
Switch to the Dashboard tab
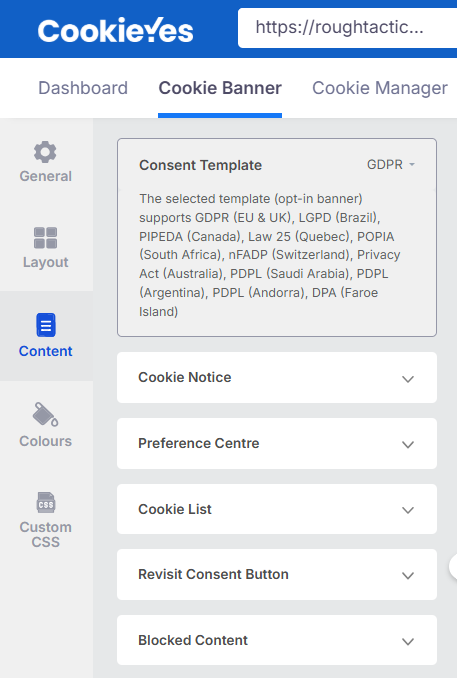click(83, 88)
